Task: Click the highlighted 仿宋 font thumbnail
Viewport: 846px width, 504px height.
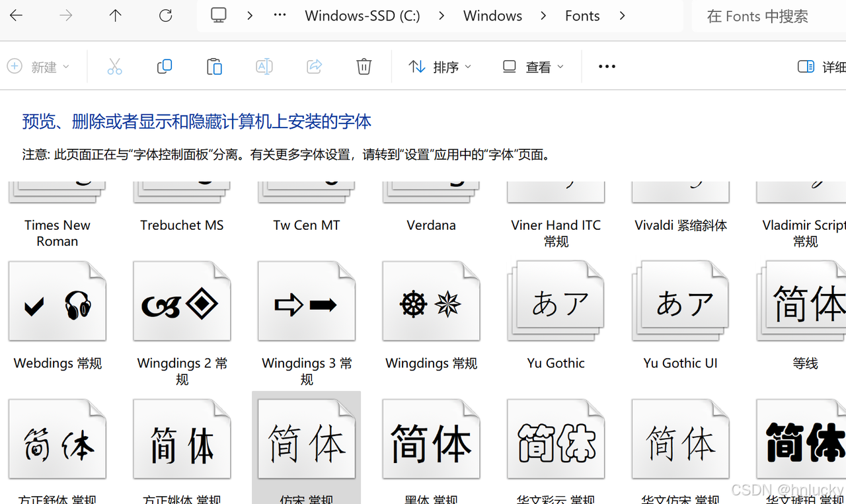Action: [307, 439]
